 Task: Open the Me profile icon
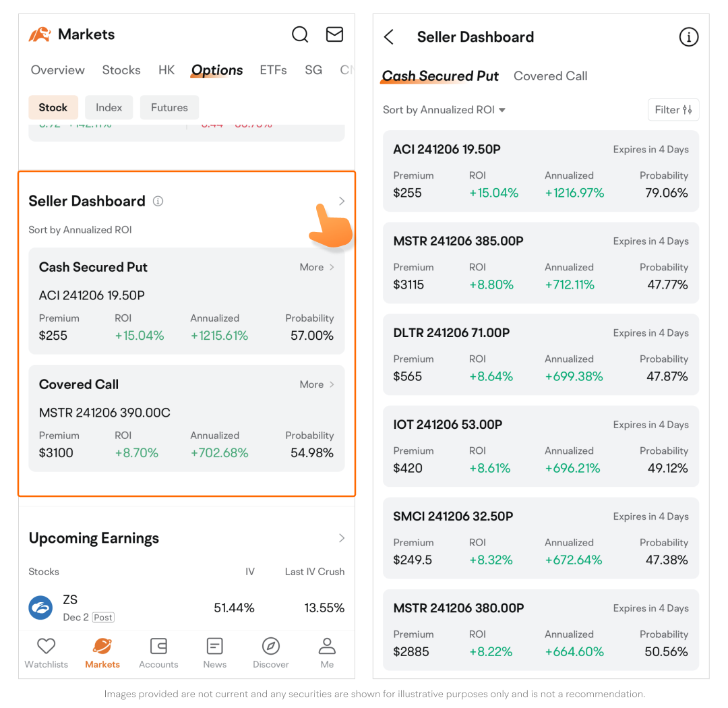(x=327, y=646)
